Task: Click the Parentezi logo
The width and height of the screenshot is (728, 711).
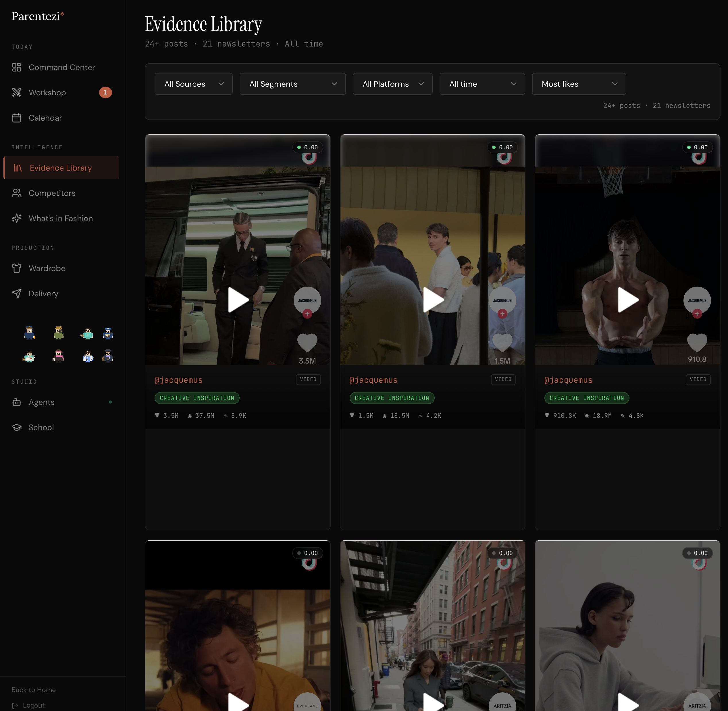Action: (38, 16)
